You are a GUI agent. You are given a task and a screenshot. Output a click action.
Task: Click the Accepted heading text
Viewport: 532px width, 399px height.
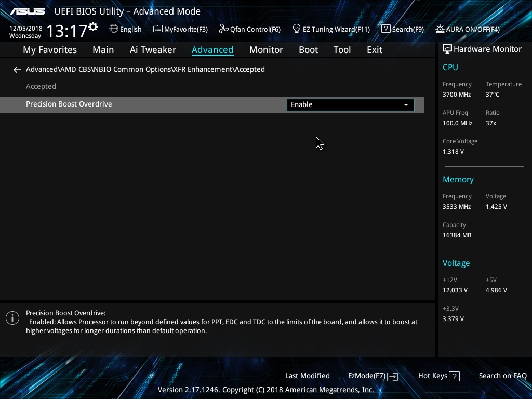41,87
